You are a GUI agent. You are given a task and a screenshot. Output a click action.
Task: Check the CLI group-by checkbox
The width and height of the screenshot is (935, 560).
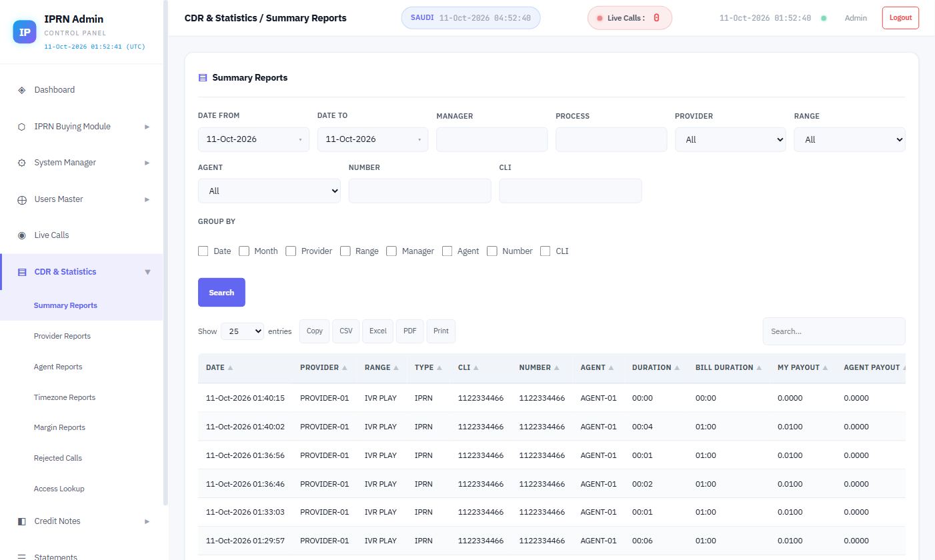[546, 251]
